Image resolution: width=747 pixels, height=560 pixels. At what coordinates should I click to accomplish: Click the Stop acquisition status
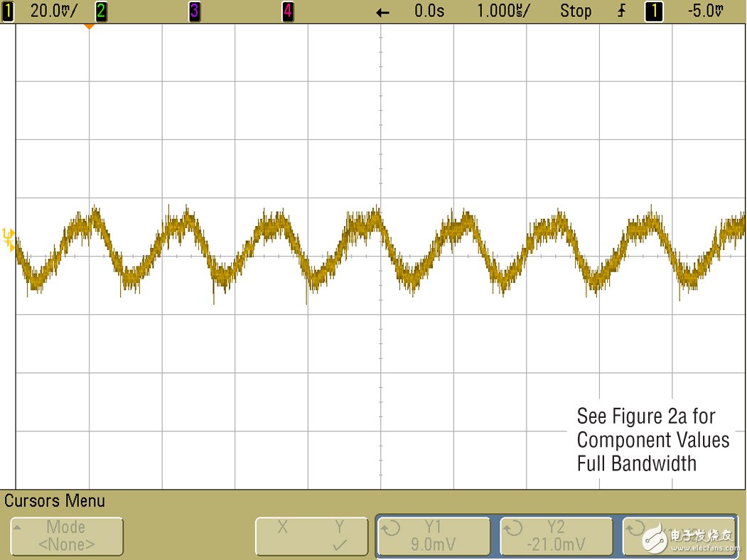tap(575, 11)
